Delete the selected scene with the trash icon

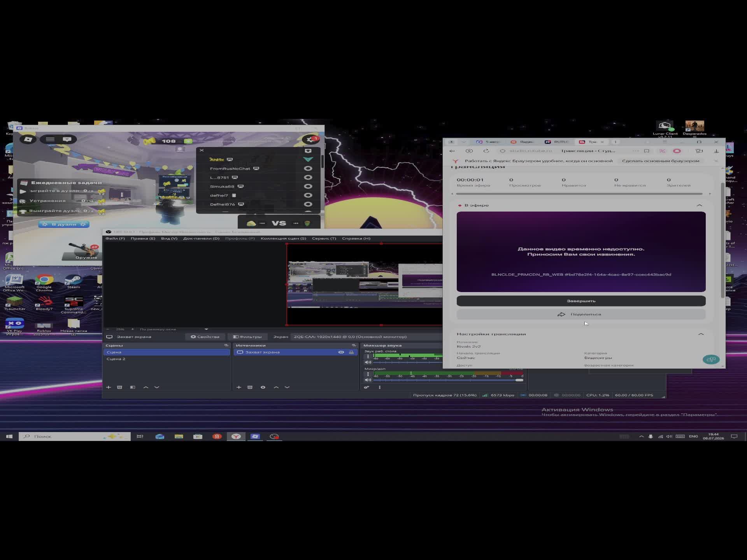[x=119, y=387]
